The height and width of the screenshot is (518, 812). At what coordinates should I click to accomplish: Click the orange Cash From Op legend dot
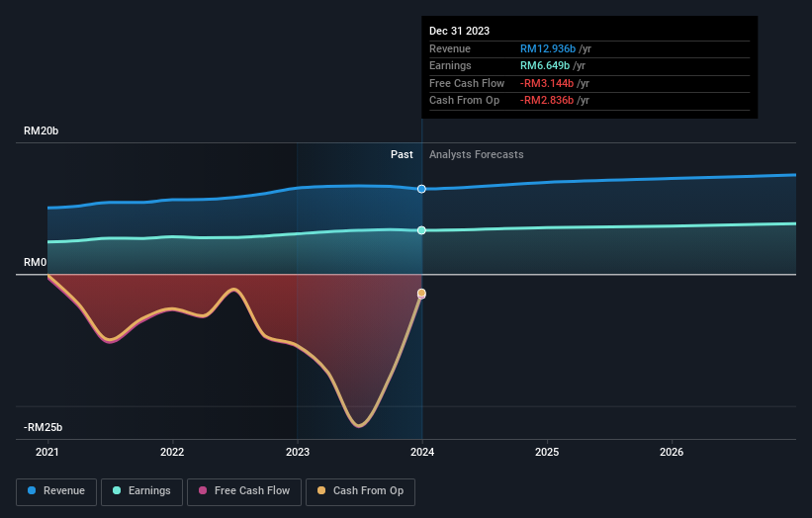point(321,490)
